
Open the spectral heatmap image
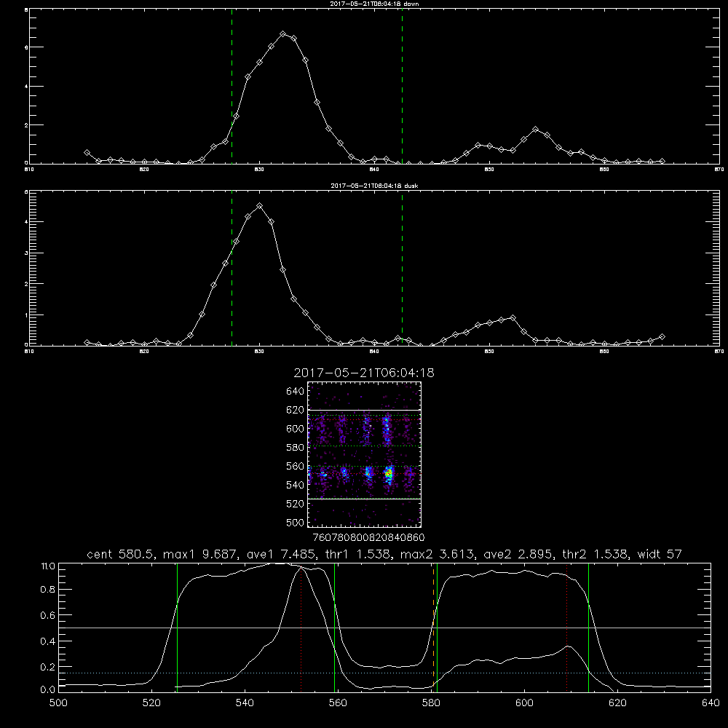(x=365, y=454)
